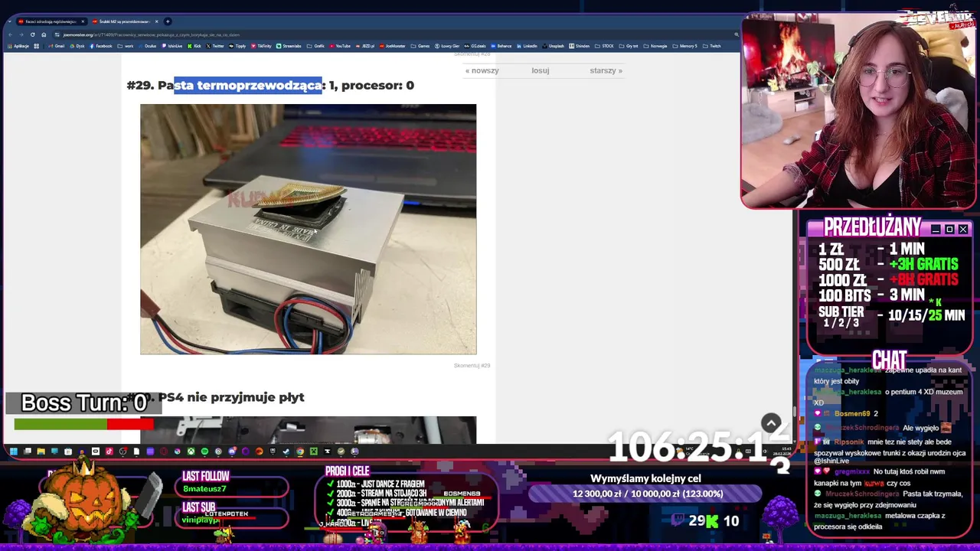980x551 pixels.
Task: Open the LinkedIn bookmark
Action: tap(527, 46)
